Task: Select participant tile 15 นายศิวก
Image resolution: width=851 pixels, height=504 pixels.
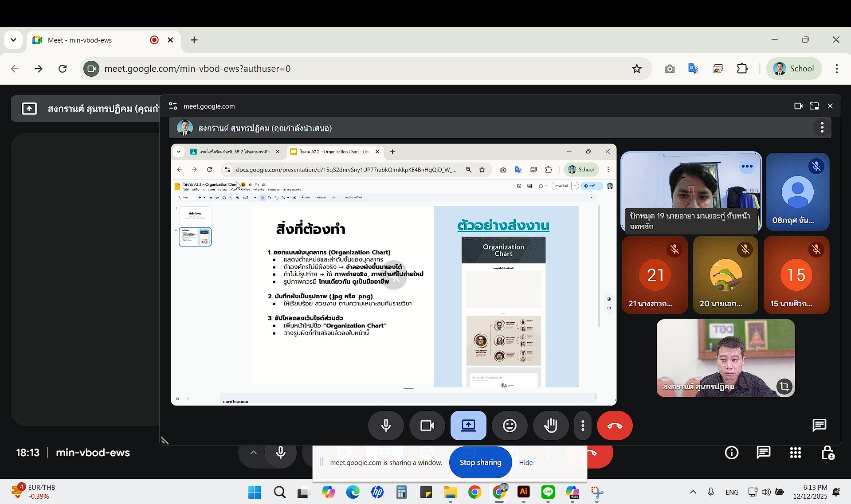Action: (x=796, y=275)
